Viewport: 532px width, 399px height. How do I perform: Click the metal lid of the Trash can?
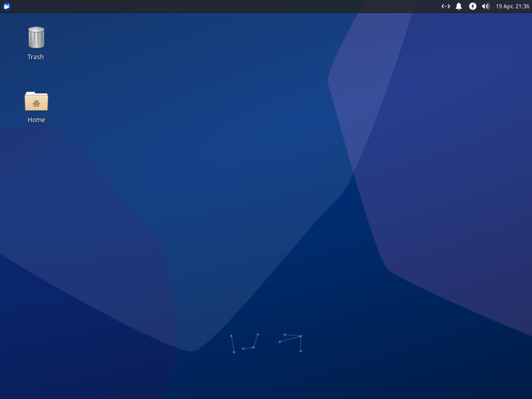click(36, 29)
